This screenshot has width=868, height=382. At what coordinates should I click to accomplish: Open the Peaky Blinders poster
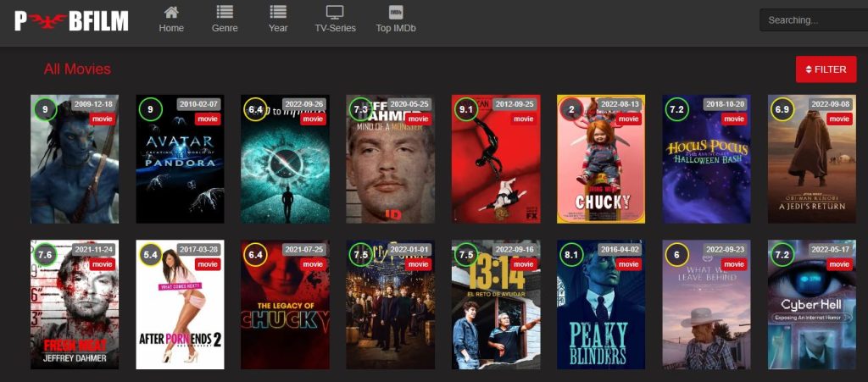point(601,305)
